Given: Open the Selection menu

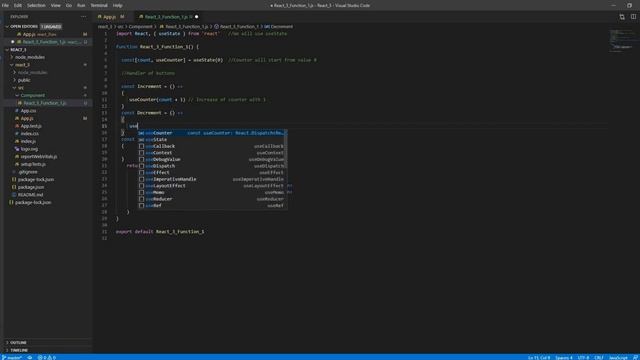Looking at the screenshot, I should tap(36, 5).
